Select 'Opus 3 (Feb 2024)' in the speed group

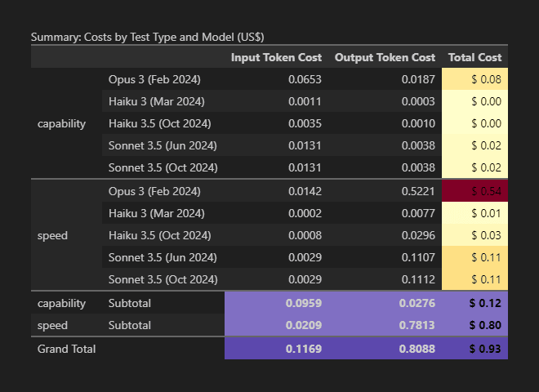[154, 191]
